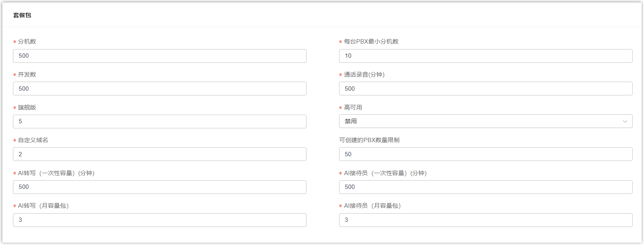This screenshot has width=644, height=245.
Task: Focus the 旗舰版 input field
Action: click(160, 121)
